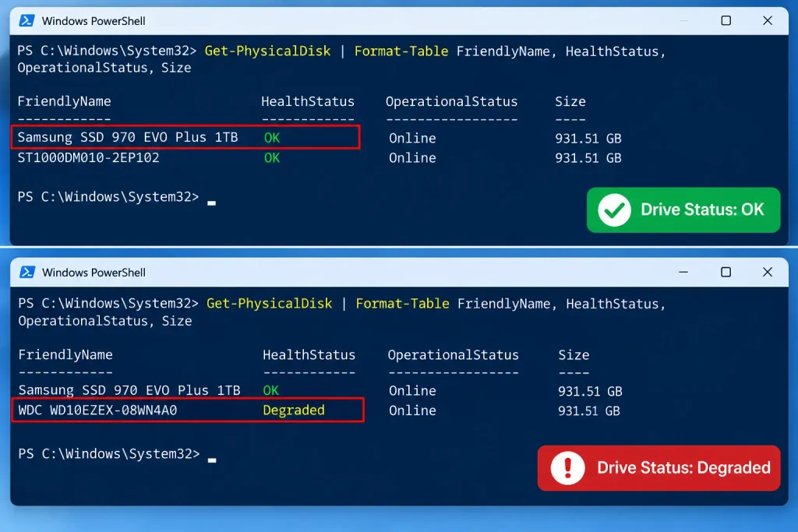This screenshot has width=798, height=532.
Task: Click the OK status of the Samsung SSD in the bottom window
Action: tap(270, 390)
